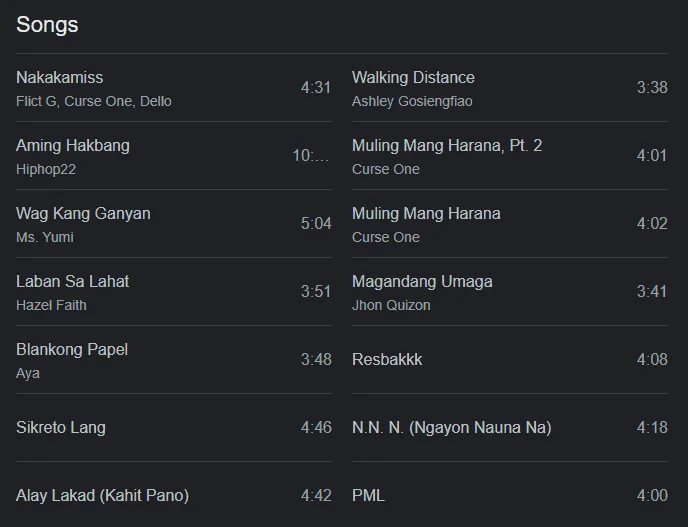Select Walking Distance song
This screenshot has width=688, height=527.
tap(510, 88)
